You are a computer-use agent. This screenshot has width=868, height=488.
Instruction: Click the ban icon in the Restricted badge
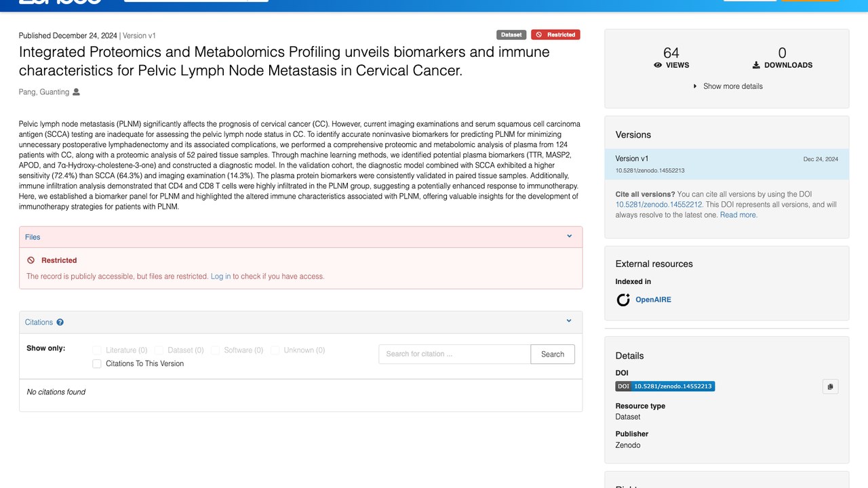(539, 35)
